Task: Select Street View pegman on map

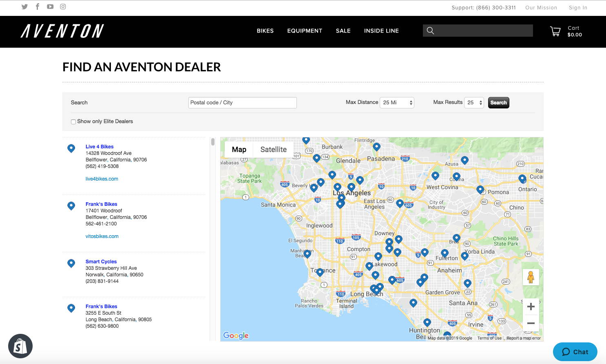Action: [531, 277]
